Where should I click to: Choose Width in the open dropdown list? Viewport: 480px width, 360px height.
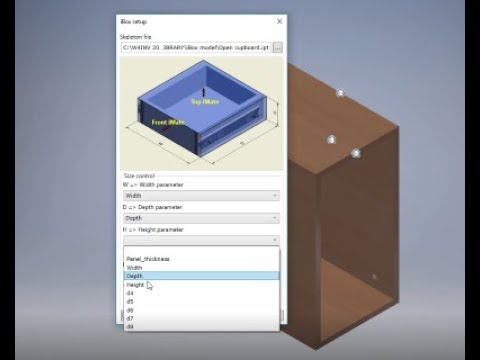201,268
